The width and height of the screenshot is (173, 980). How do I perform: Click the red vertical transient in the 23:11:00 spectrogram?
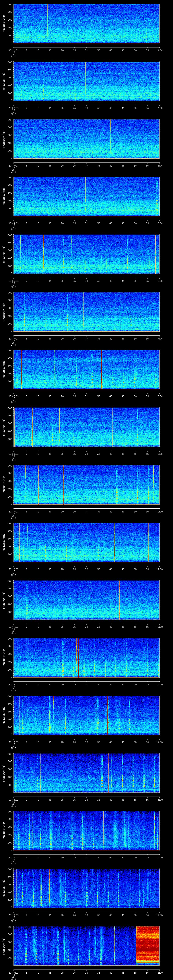coord(119,600)
